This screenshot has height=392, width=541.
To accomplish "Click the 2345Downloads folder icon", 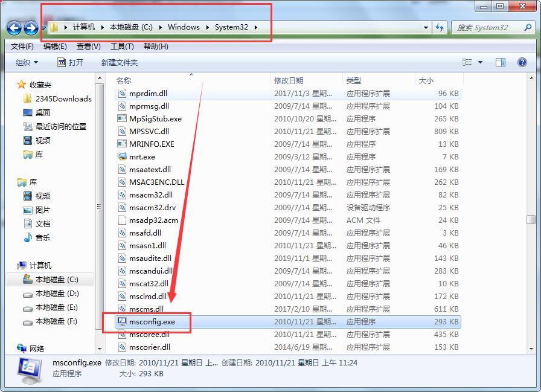I will pyautogui.click(x=28, y=98).
